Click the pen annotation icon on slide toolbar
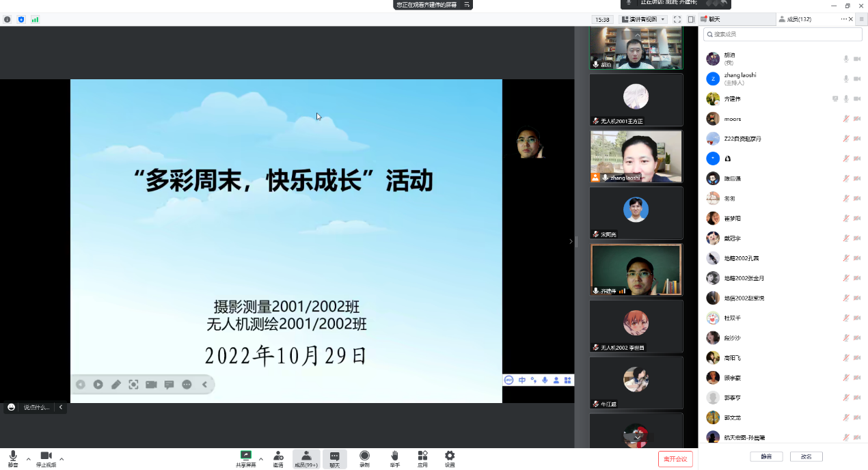This screenshot has width=868, height=470. click(x=116, y=385)
